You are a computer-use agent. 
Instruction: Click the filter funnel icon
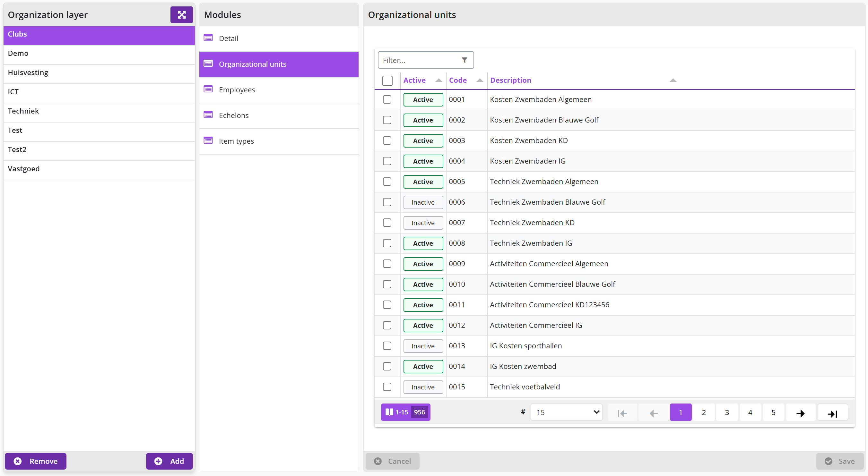464,60
